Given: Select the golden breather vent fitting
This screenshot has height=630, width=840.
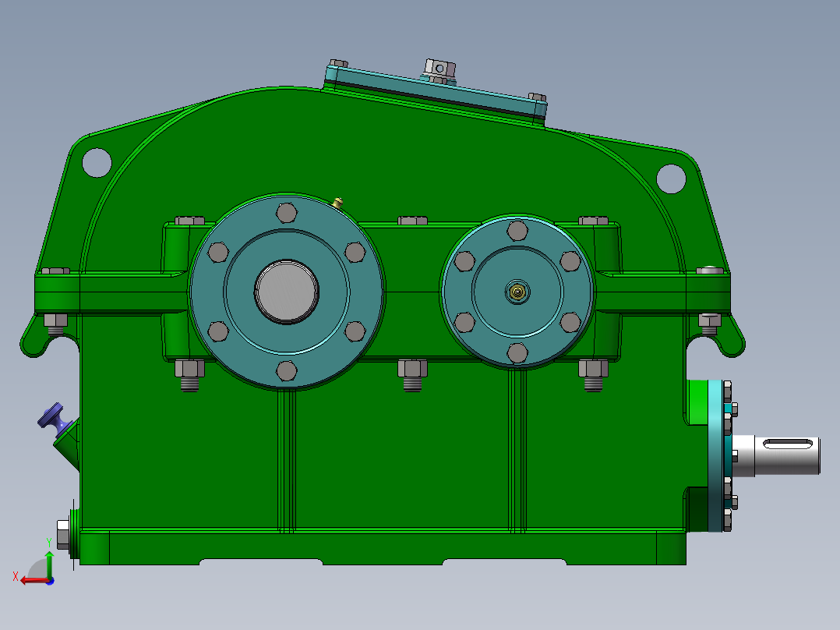Looking at the screenshot, I should 338,201.
